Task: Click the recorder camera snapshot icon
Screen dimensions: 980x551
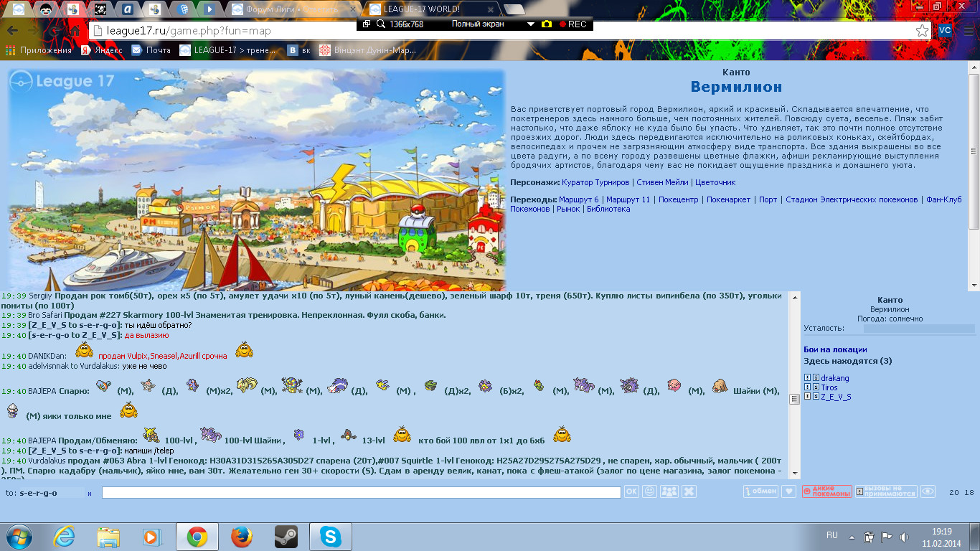Action: (547, 24)
